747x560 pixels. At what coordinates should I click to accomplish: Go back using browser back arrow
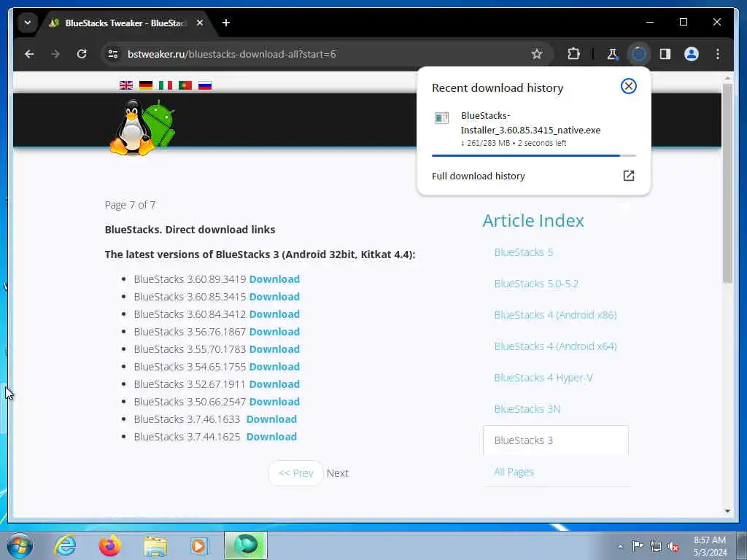tap(29, 54)
